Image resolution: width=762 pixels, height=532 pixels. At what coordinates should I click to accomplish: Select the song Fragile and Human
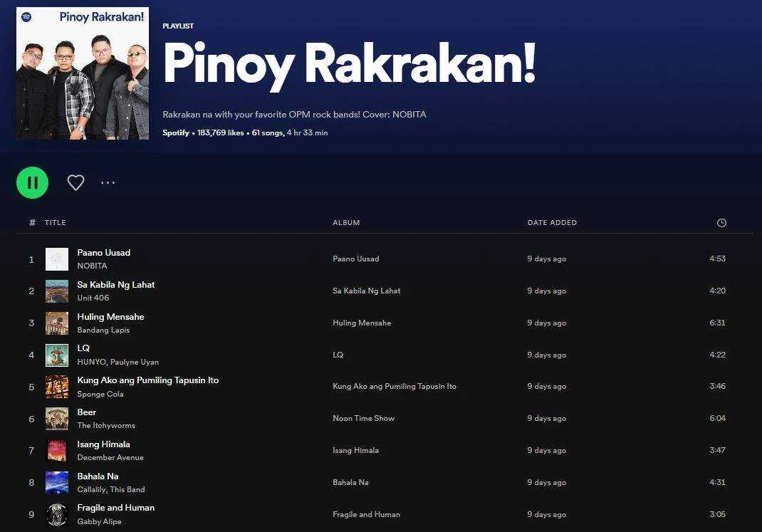116,508
